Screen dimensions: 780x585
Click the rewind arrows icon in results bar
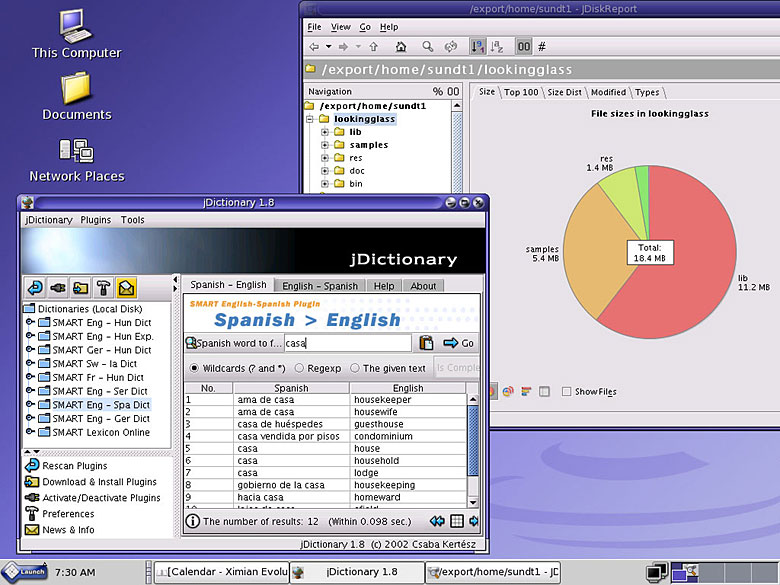[x=437, y=521]
